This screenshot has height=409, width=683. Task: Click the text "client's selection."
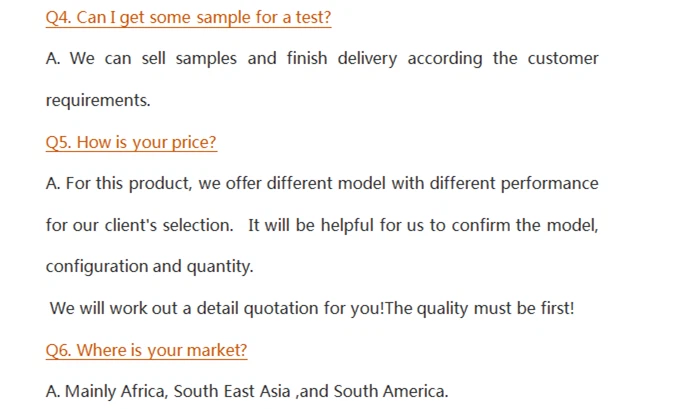pos(169,226)
